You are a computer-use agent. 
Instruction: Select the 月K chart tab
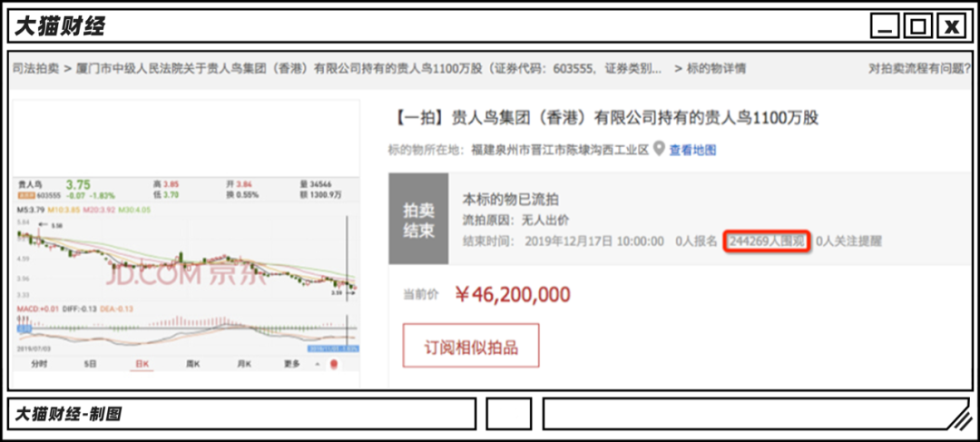point(243,364)
